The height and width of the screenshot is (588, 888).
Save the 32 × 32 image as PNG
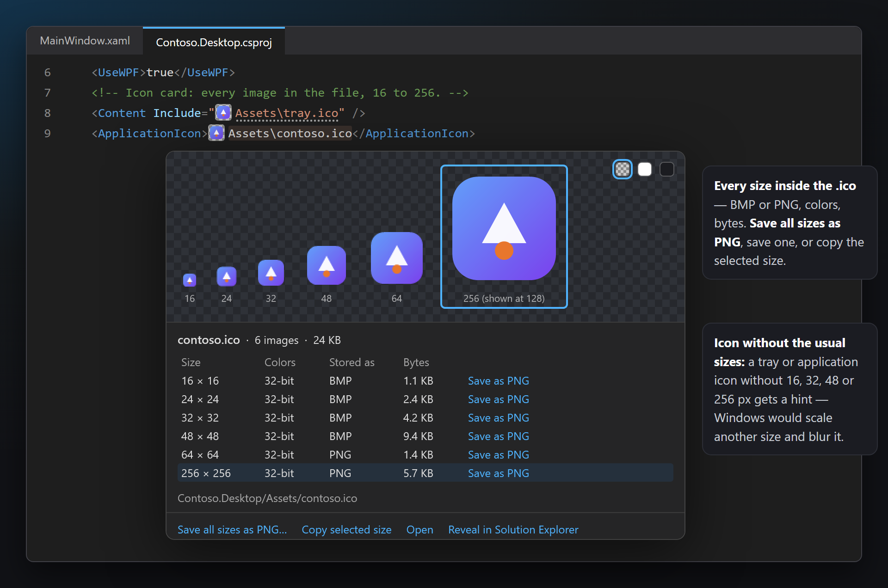[x=498, y=418]
